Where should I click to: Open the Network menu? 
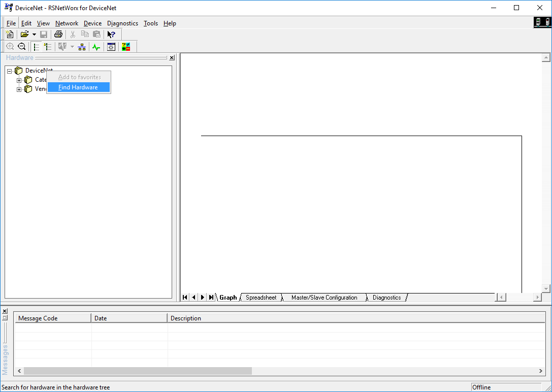67,23
